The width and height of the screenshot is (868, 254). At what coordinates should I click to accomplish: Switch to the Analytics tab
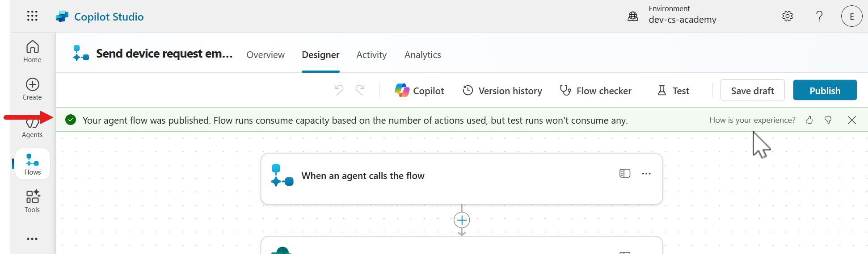coord(422,55)
